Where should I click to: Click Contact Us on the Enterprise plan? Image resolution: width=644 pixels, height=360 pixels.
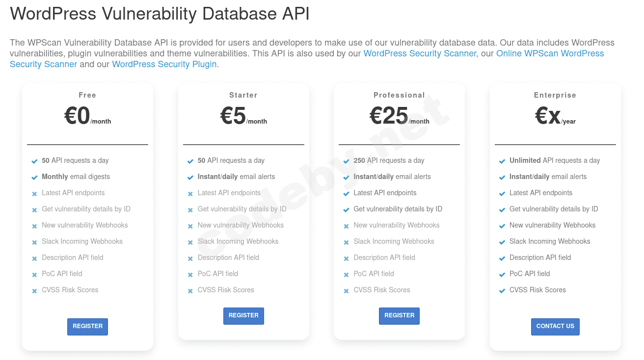coord(555,326)
